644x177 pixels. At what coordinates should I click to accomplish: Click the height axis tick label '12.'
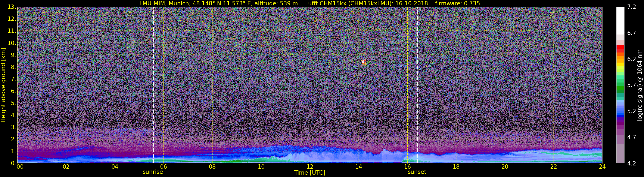click(12, 19)
